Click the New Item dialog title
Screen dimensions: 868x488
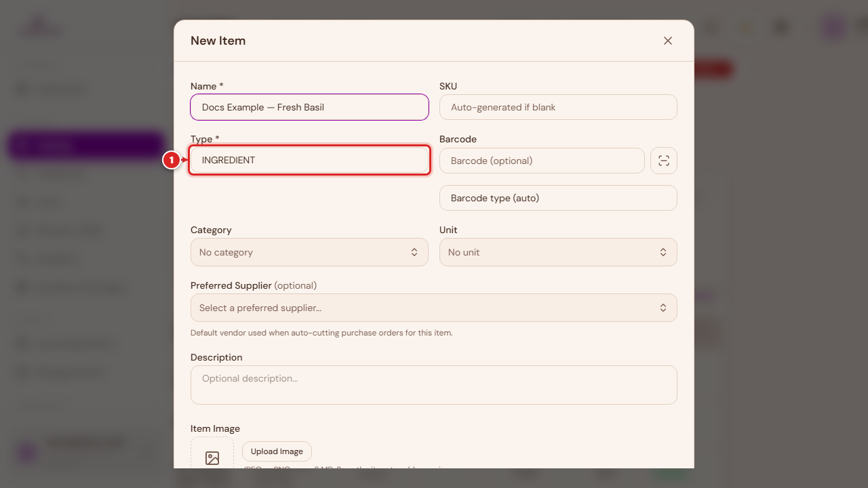click(x=218, y=41)
